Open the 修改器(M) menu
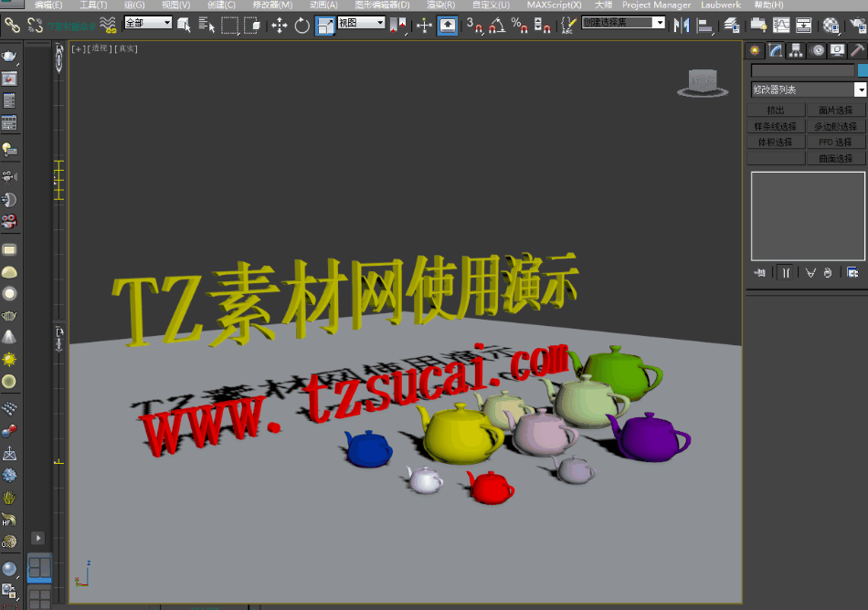The height and width of the screenshot is (610, 868). coord(272,5)
